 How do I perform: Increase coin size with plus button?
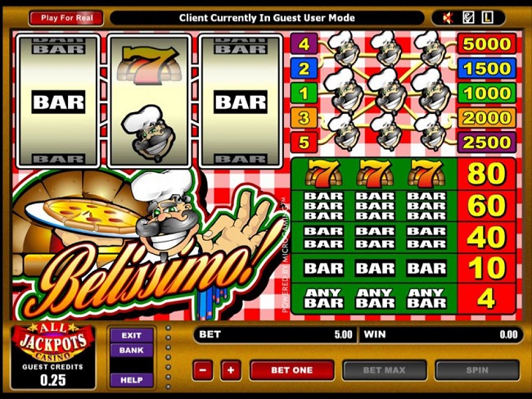tap(231, 370)
